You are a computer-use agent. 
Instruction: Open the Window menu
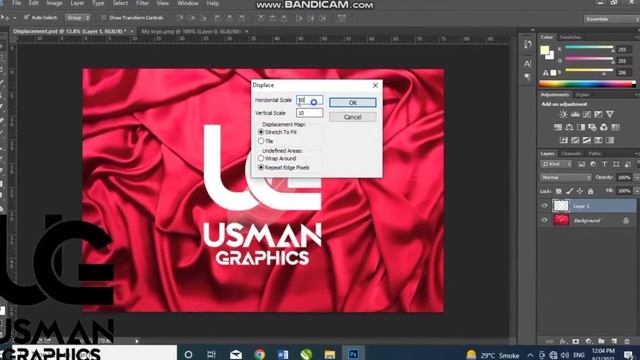[188, 3]
